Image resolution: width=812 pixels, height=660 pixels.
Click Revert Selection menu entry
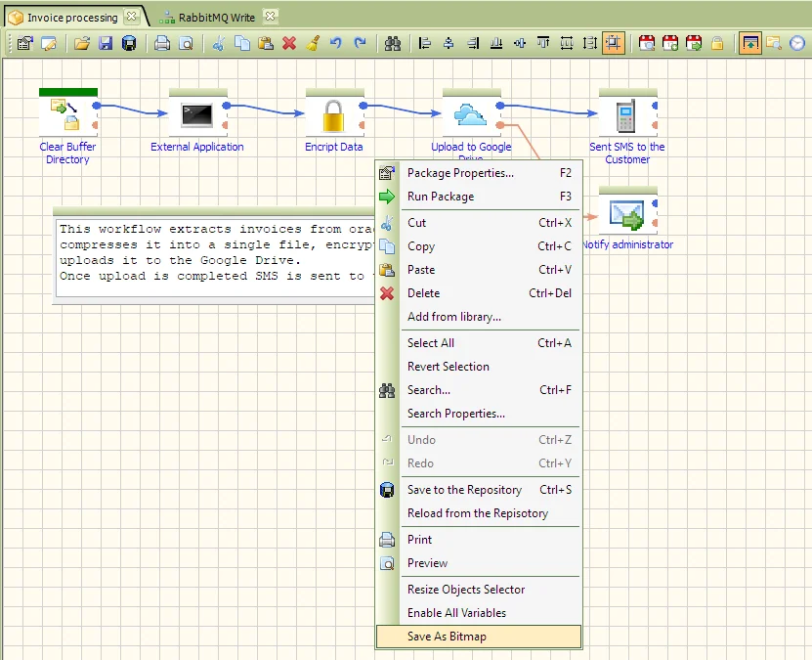click(x=479, y=367)
